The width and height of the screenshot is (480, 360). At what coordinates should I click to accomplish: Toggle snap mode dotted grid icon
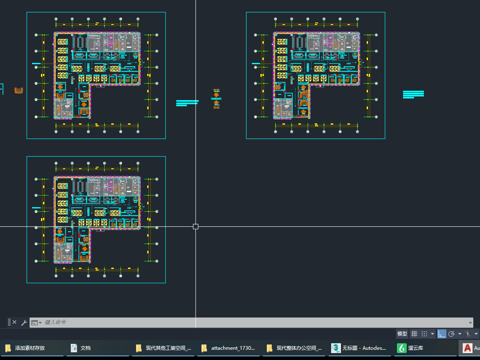click(x=424, y=334)
